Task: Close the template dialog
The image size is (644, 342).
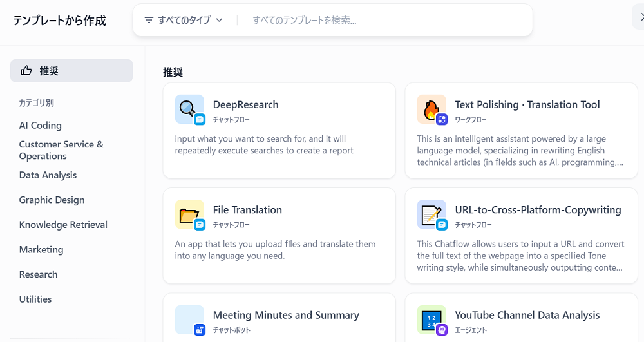Action: point(640,17)
